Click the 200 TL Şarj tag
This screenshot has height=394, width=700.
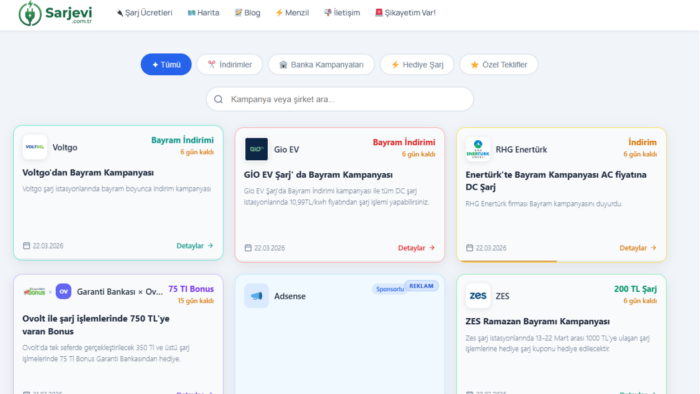pos(635,289)
